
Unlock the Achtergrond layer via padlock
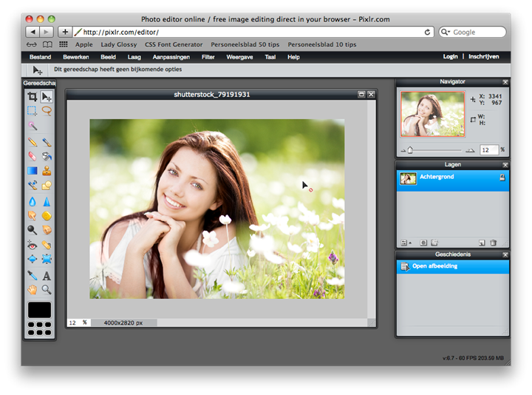click(x=502, y=178)
